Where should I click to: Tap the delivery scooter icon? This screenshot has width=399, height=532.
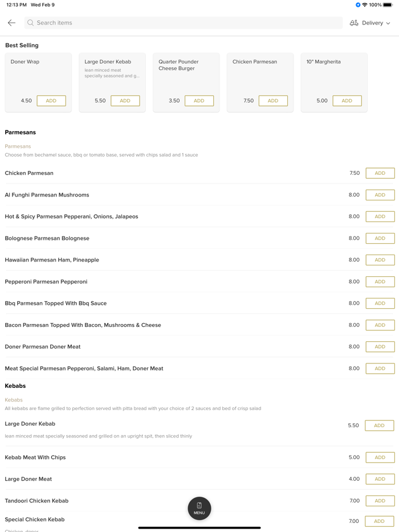[x=354, y=23]
